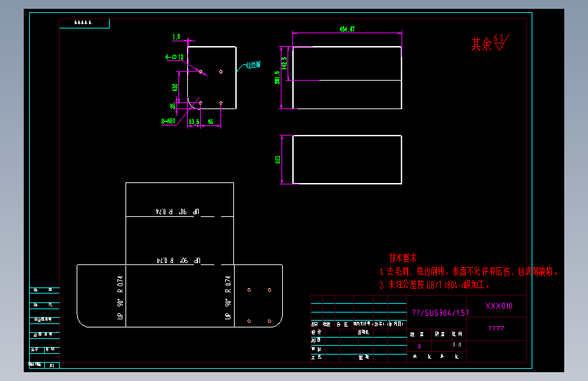Screen dimensions: 588x381
Task: Click the 63.5 horizontal dimension
Action: coord(194,122)
